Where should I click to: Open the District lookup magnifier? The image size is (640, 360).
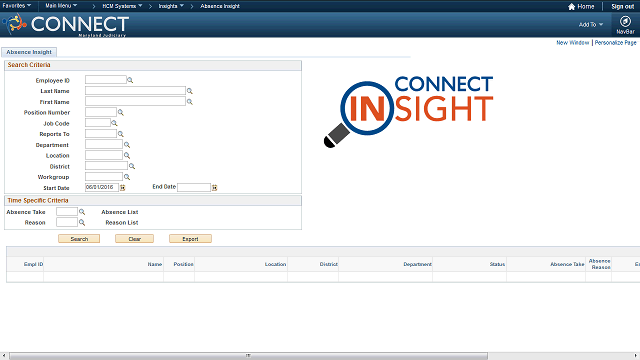click(132, 166)
